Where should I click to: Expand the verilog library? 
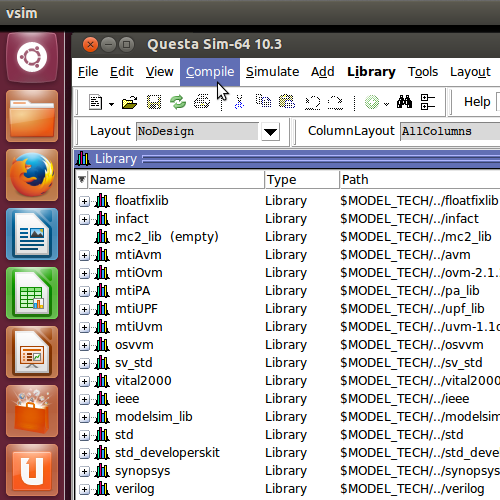(x=84, y=489)
